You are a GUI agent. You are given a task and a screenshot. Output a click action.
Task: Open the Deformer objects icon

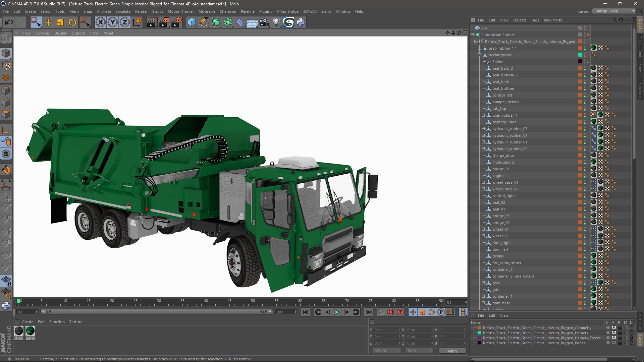pyautogui.click(x=240, y=22)
